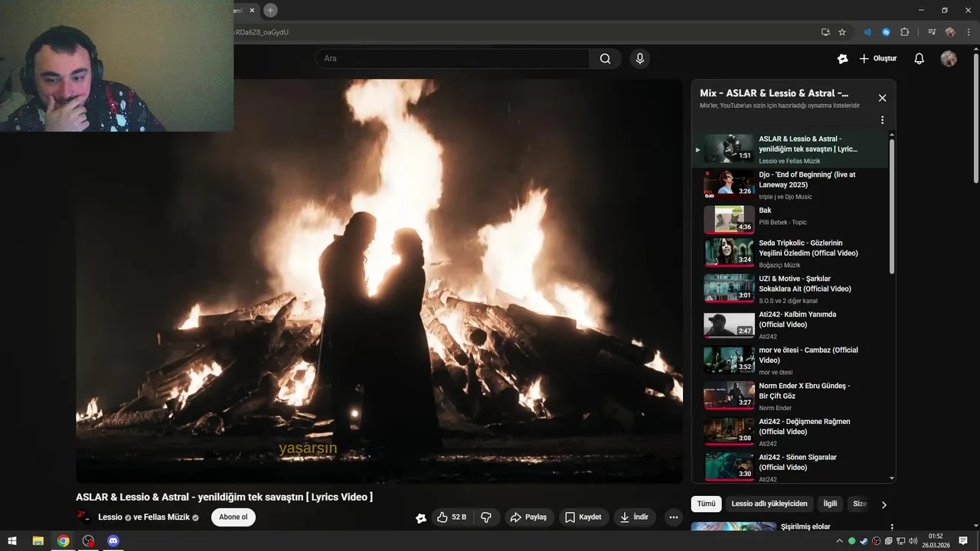Screen dimensions: 980x551
Task: Dislike the video with the thumbs down
Action: 486,517
